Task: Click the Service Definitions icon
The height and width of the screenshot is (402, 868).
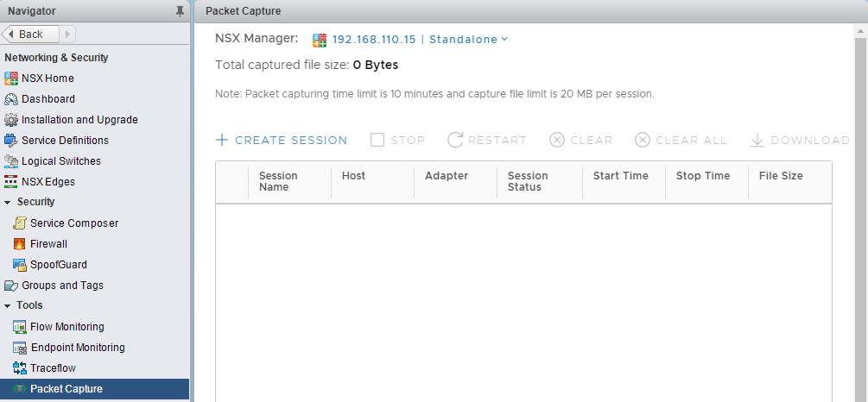Action: tap(11, 141)
